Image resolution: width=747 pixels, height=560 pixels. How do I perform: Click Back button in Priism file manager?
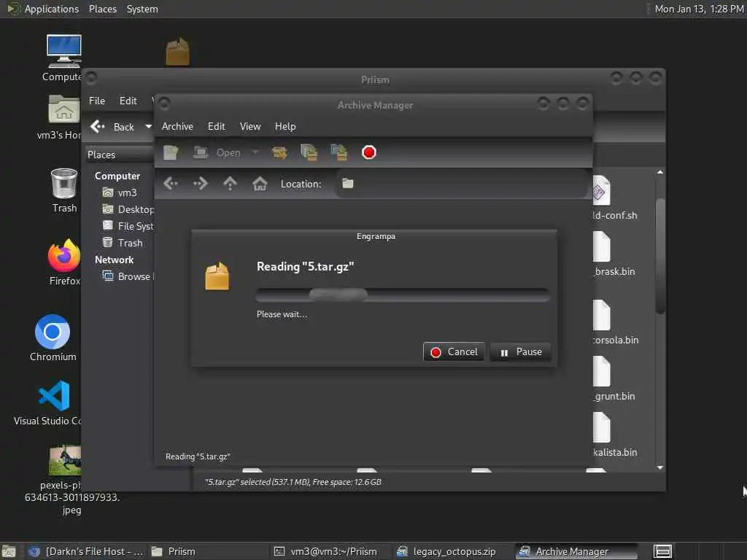click(x=113, y=127)
